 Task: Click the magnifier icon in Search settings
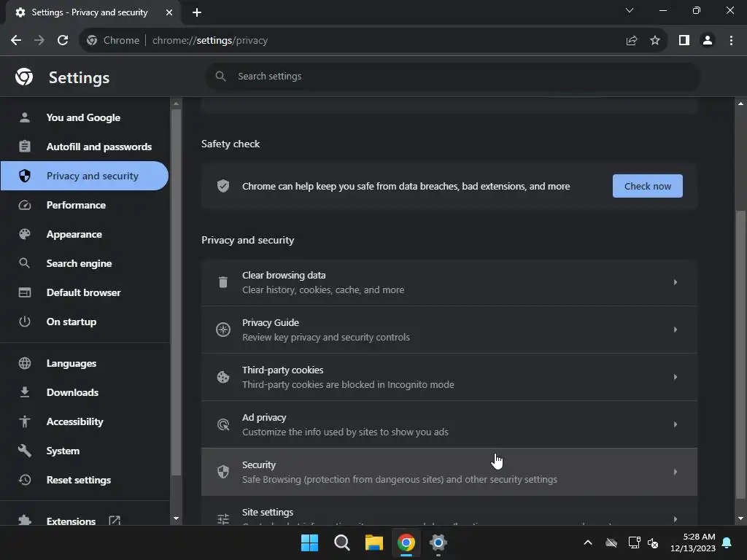tap(220, 76)
